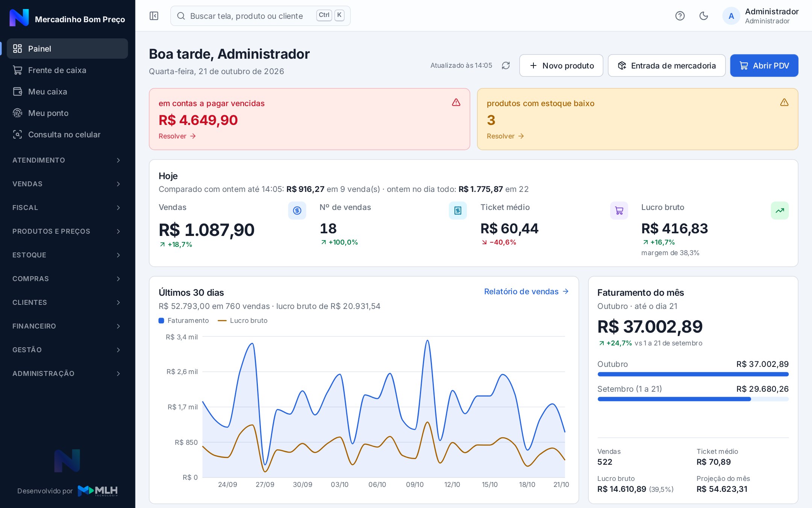Click the Vendas dollar icon
Viewport: 812px width, 508px height.
coord(297,210)
